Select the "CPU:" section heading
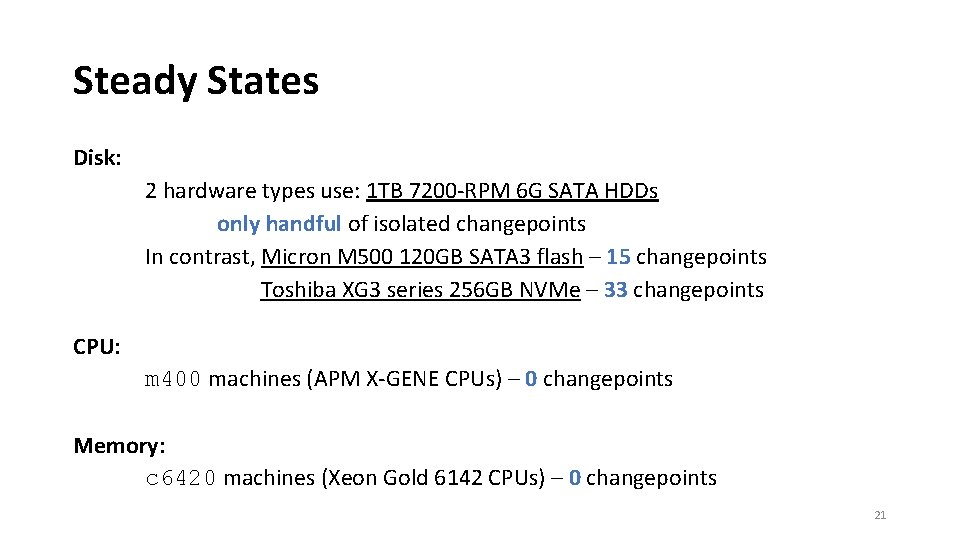The height and width of the screenshot is (540, 960). point(97,347)
